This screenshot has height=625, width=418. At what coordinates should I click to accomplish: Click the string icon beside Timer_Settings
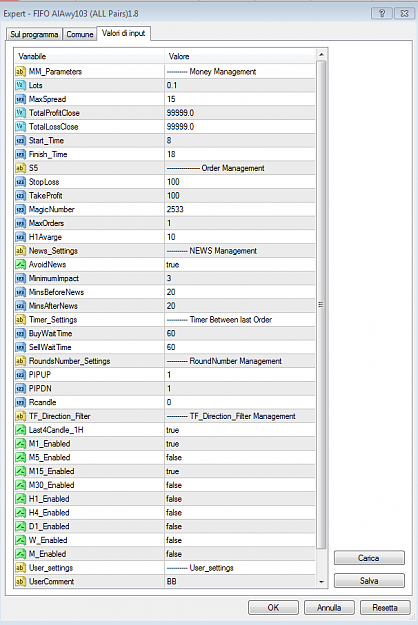pyautogui.click(x=20, y=320)
